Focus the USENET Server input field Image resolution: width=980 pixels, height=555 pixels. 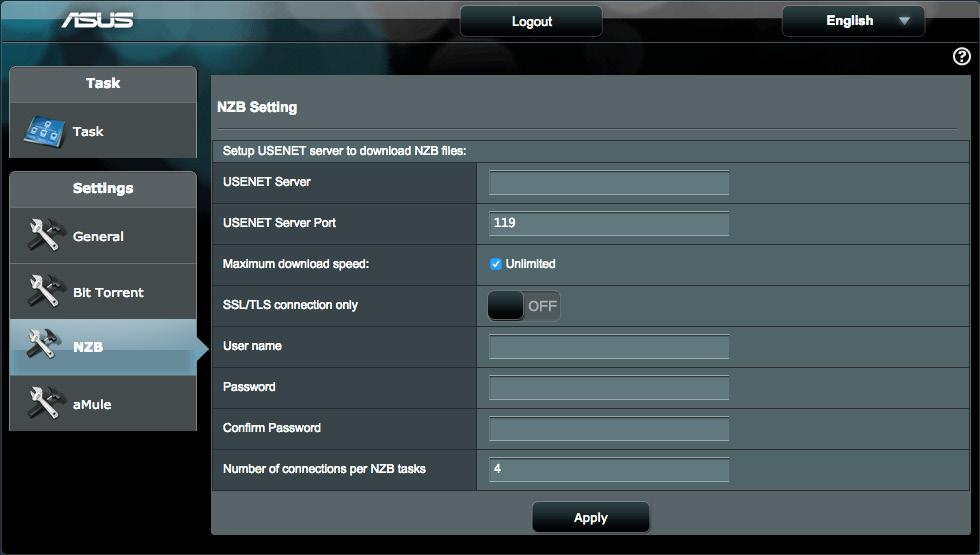(609, 182)
